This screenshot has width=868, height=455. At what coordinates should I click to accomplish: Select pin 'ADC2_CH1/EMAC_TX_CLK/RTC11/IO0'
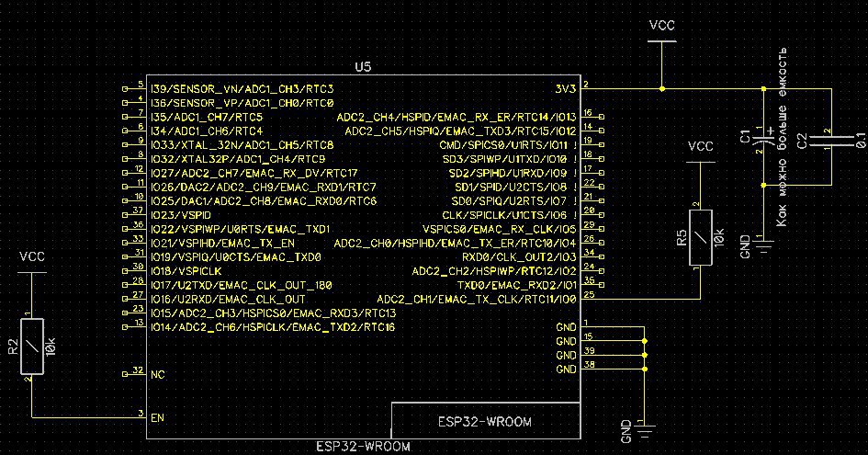(x=477, y=300)
